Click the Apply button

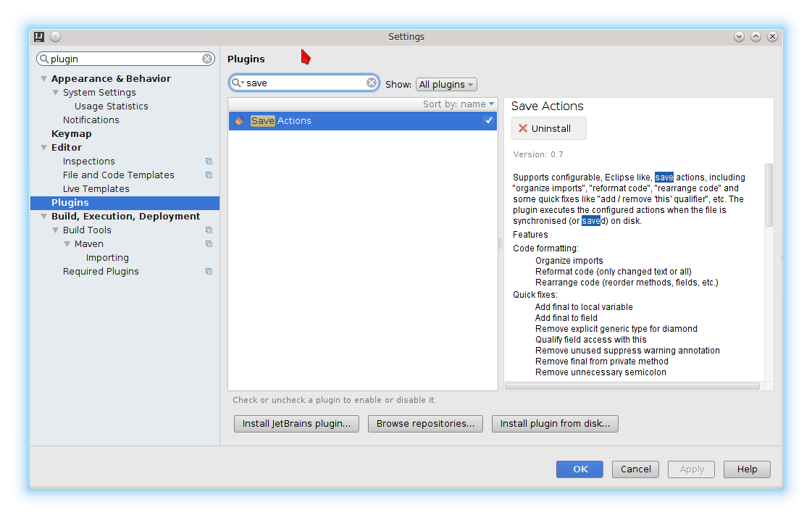click(x=691, y=469)
